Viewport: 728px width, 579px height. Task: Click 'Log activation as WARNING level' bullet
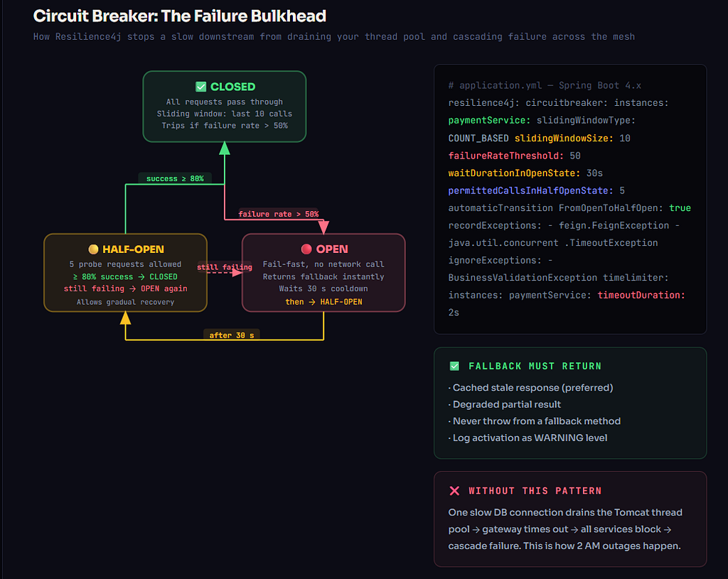(528, 438)
